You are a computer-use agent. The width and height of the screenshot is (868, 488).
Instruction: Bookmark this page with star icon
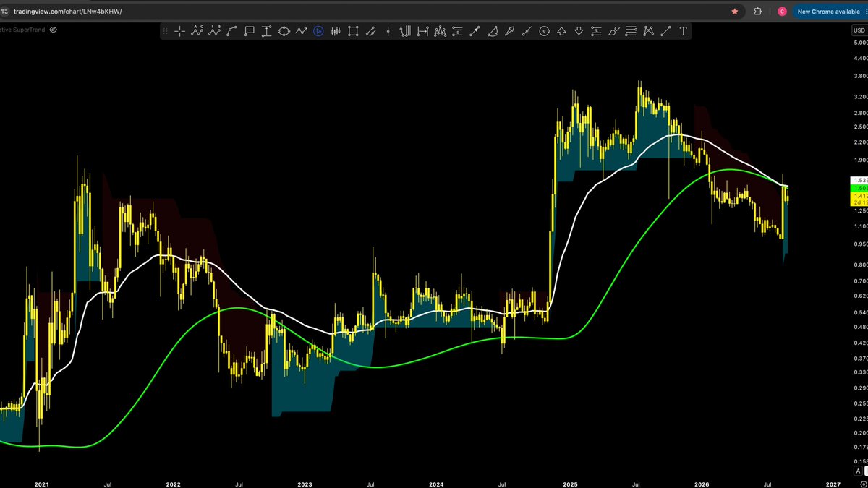click(735, 12)
